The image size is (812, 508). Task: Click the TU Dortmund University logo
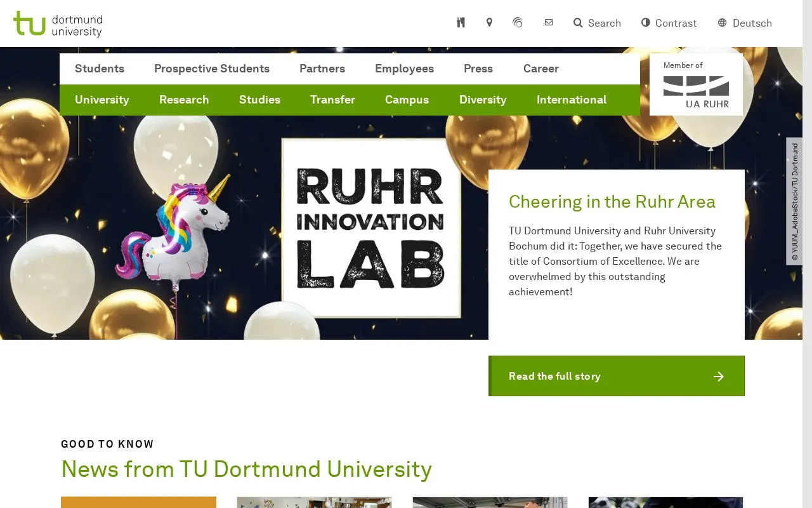(x=58, y=23)
